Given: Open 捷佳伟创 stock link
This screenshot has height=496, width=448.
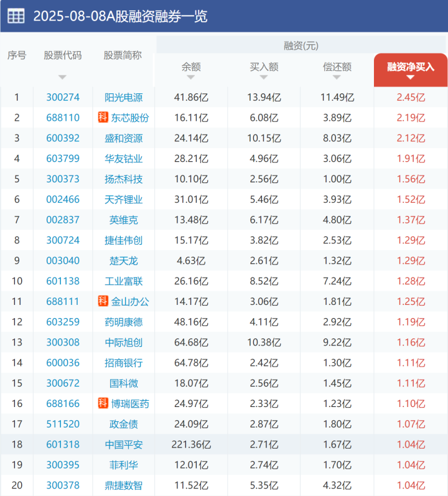Looking at the screenshot, I should coord(124,240).
